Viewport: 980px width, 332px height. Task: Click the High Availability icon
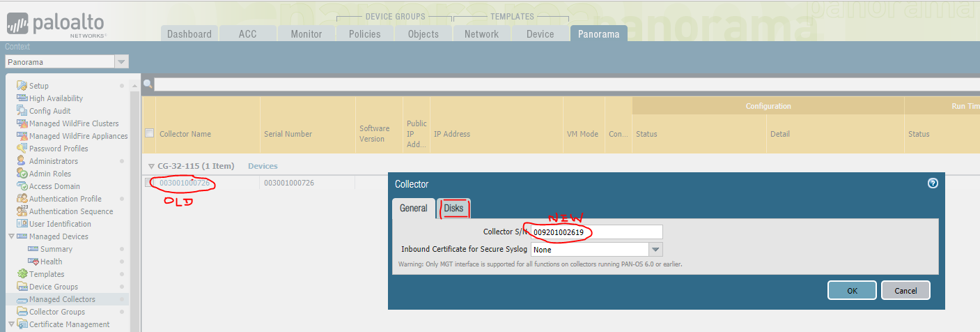click(x=22, y=98)
